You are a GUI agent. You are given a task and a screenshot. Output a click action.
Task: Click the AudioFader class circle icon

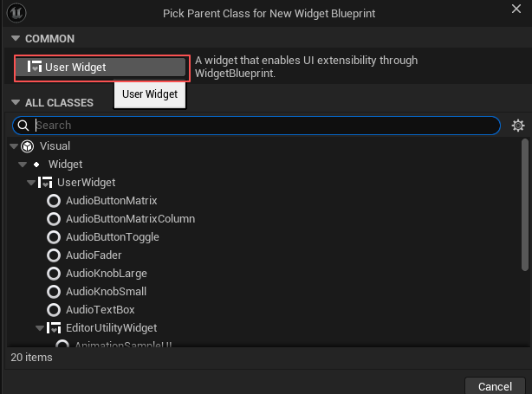tap(54, 255)
